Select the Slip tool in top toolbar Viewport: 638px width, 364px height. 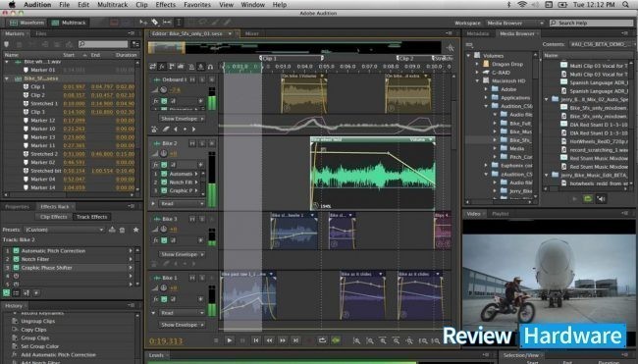pos(167,23)
